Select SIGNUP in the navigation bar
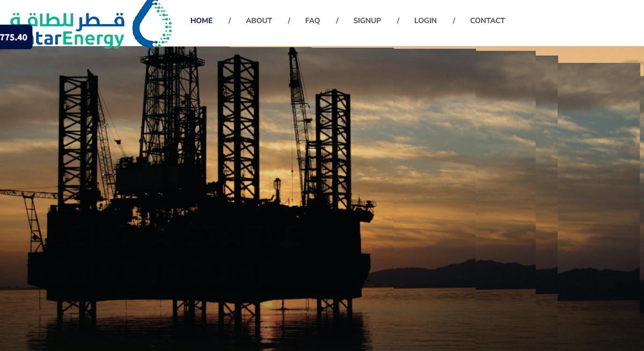Screen dimensions: 644x351 (367, 21)
